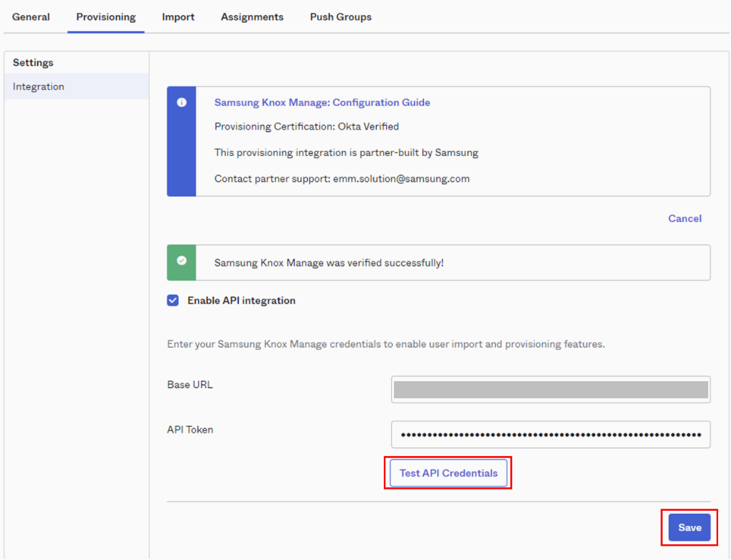Open the Import tab

pyautogui.click(x=178, y=17)
